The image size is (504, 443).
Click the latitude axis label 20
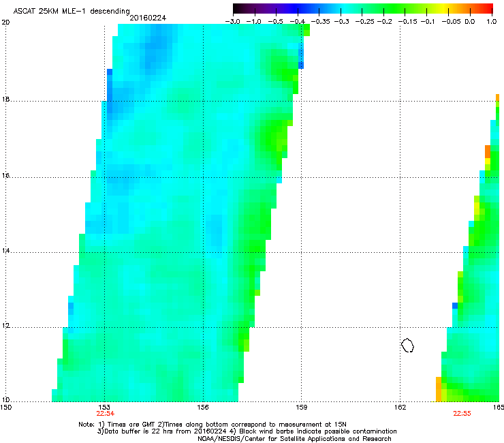pos(5,22)
